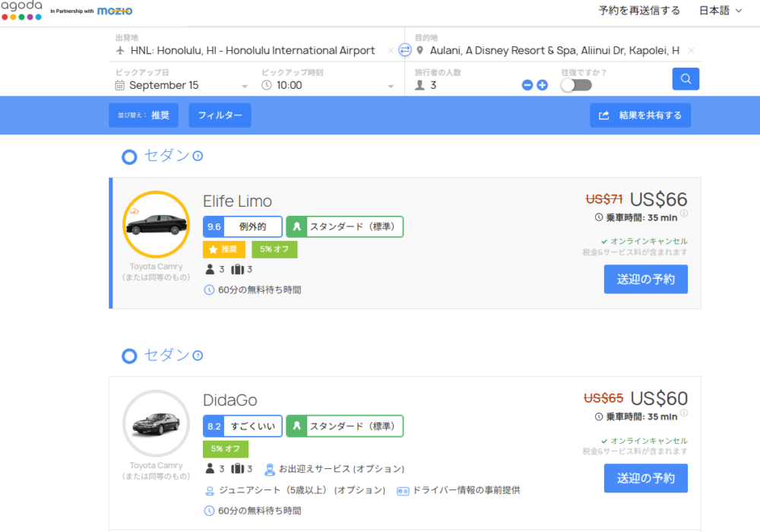Screen dimensions: 760x532
Task: Clear the HNL origin field
Action: pyautogui.click(x=391, y=51)
